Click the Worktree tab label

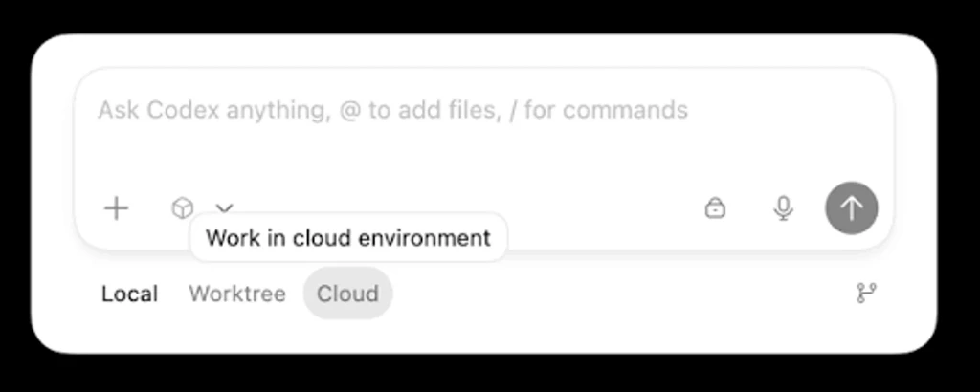[x=237, y=294]
